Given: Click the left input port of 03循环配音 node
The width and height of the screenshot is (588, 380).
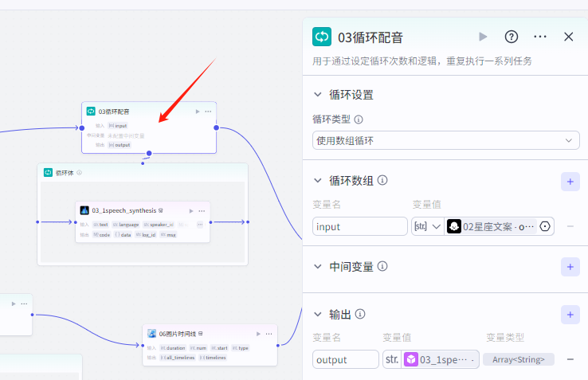Looking at the screenshot, I should tap(82, 128).
